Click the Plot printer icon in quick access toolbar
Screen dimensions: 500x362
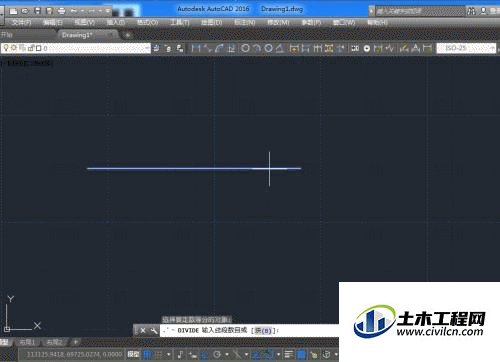click(61, 11)
